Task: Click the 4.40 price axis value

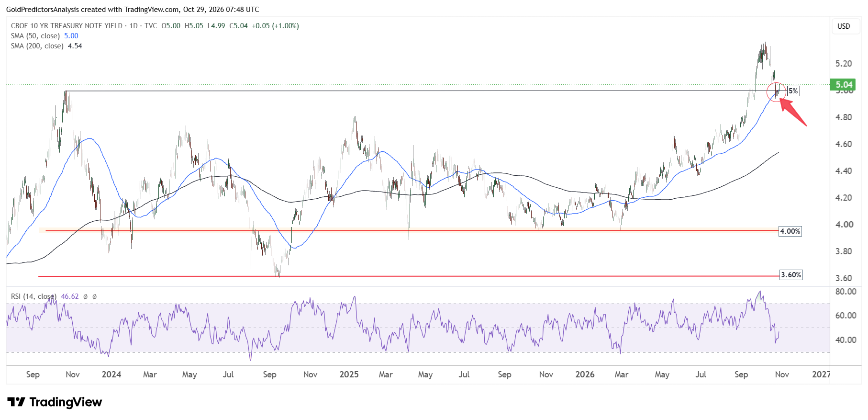Action: tap(844, 171)
